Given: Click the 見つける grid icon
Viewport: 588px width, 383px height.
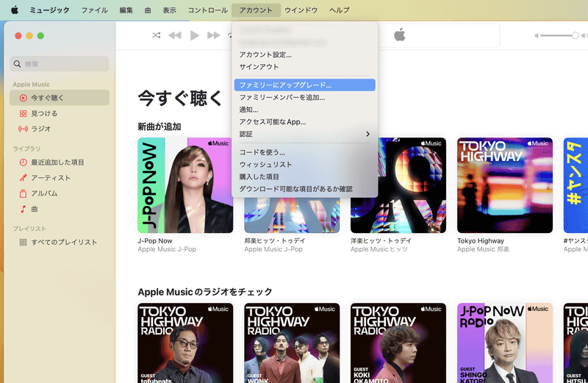Looking at the screenshot, I should 24,114.
